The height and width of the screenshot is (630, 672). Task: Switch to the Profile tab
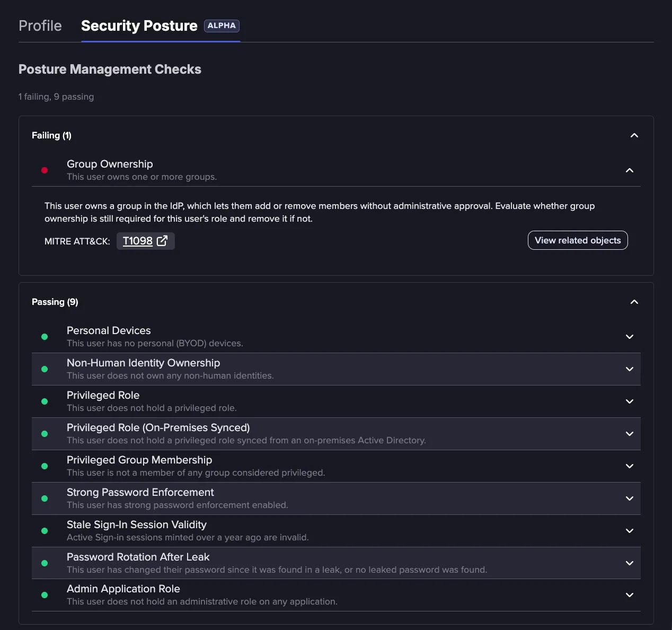click(40, 25)
